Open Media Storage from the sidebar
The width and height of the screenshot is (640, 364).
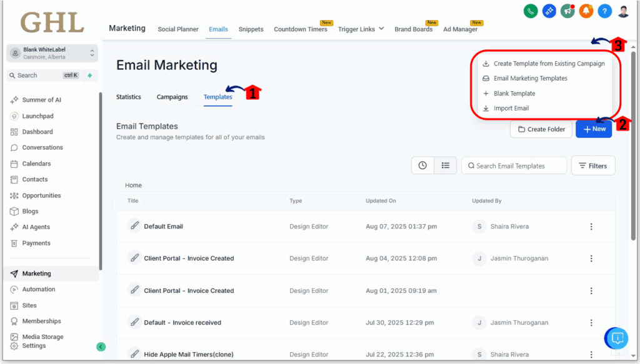pyautogui.click(x=42, y=337)
